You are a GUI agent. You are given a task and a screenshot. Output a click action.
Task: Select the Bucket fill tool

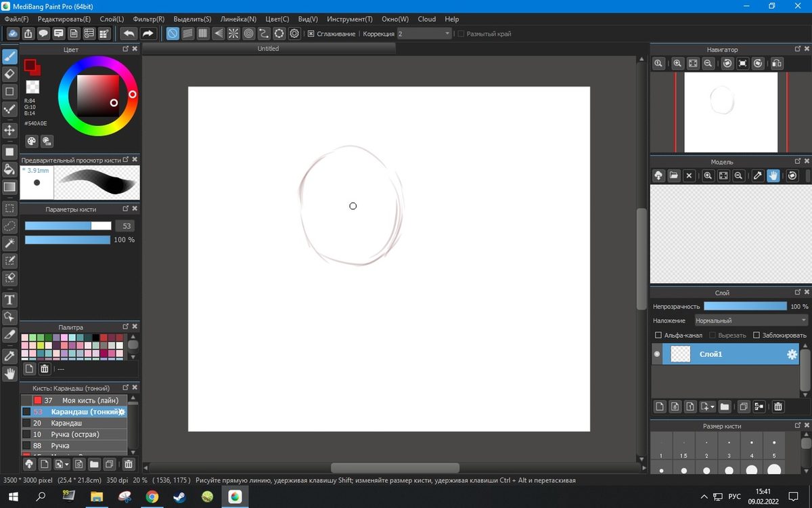9,169
